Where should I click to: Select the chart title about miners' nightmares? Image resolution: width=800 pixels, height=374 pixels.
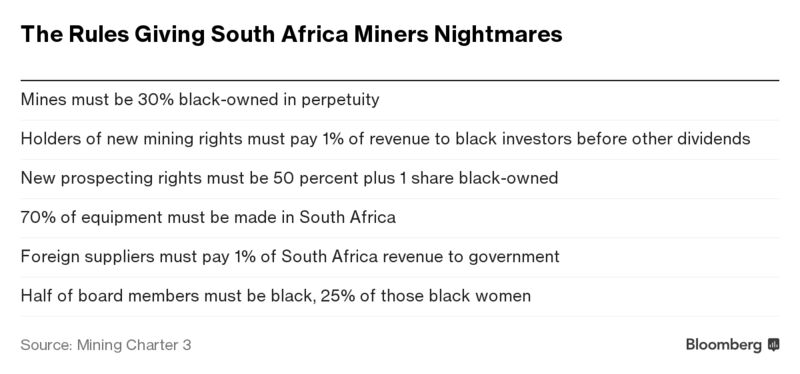pos(291,35)
